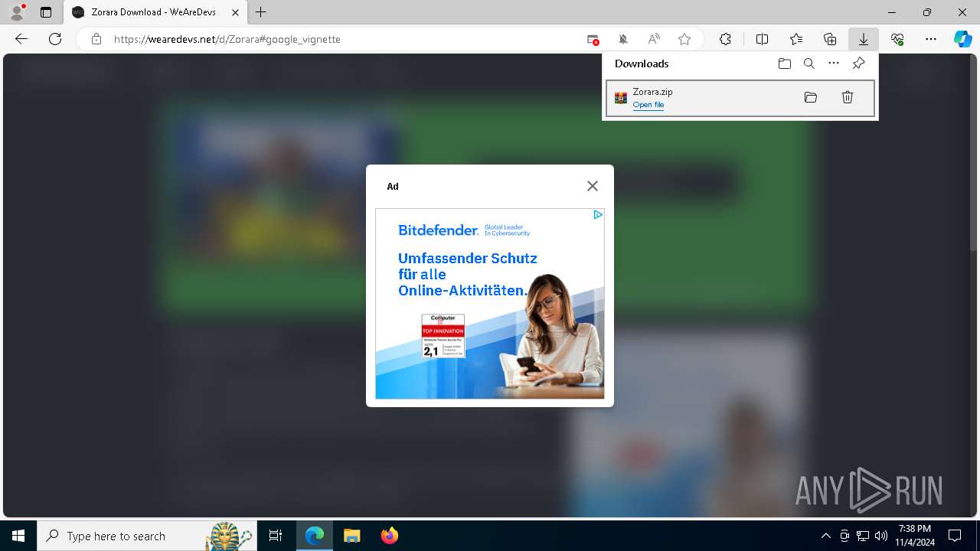Click the Bitdefender logo text in ad
980x551 pixels.
tap(438, 230)
